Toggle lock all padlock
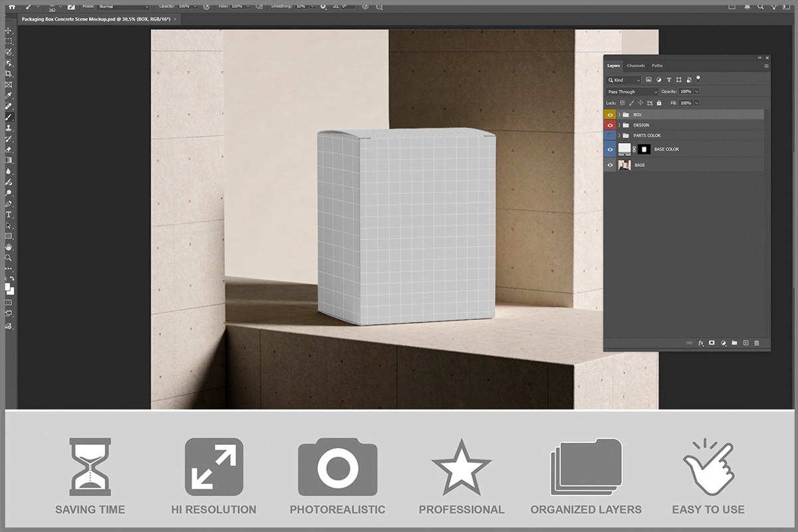Screen dimensions: 798x532 659,103
